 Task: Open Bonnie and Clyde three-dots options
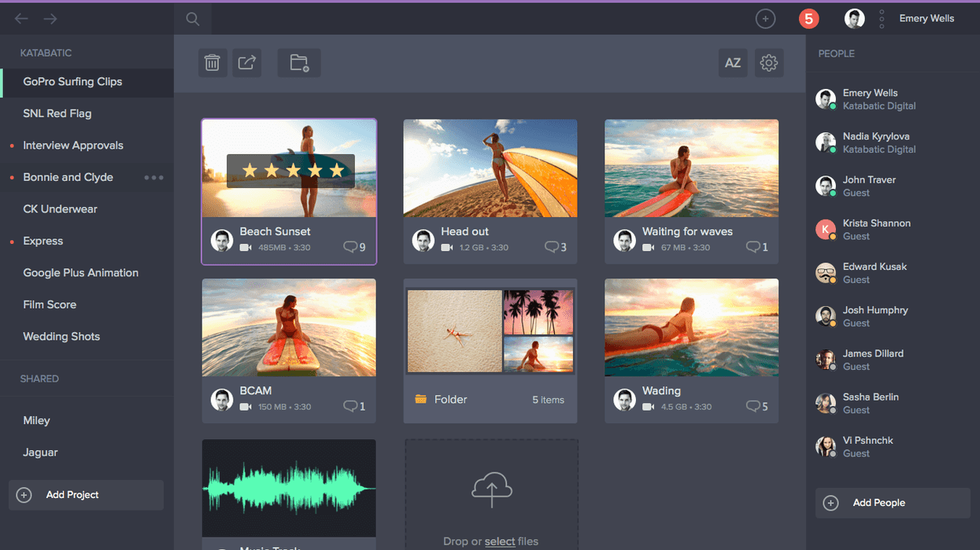pos(154,178)
